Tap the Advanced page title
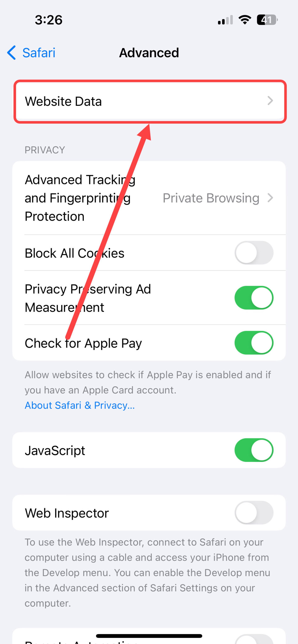Screen dimensions: 298x644 point(149,53)
